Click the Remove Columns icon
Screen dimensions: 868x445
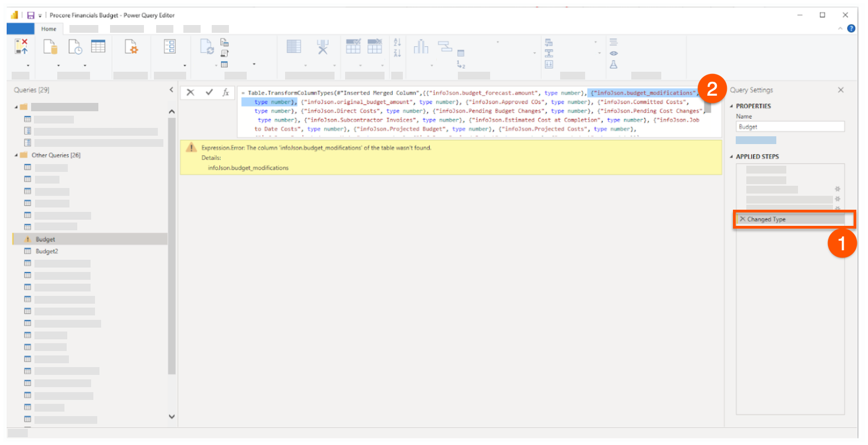(323, 47)
